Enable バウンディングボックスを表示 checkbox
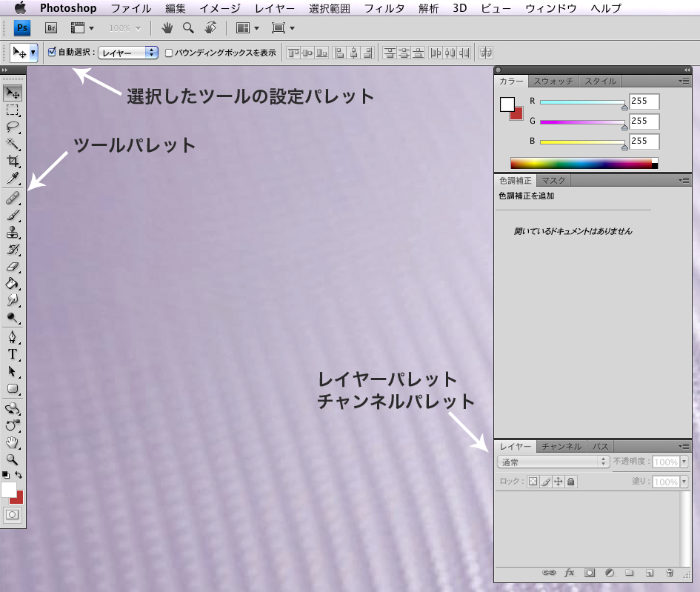700x592 pixels. pyautogui.click(x=169, y=53)
